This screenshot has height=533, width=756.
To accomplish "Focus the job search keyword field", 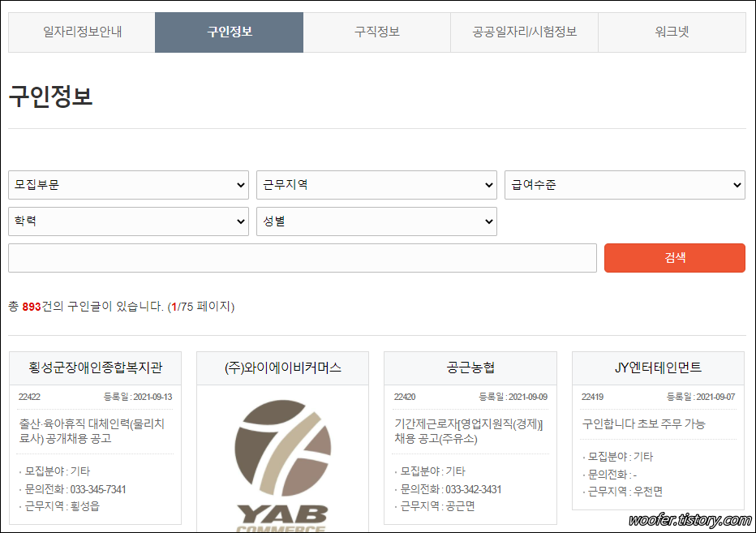I will point(303,258).
